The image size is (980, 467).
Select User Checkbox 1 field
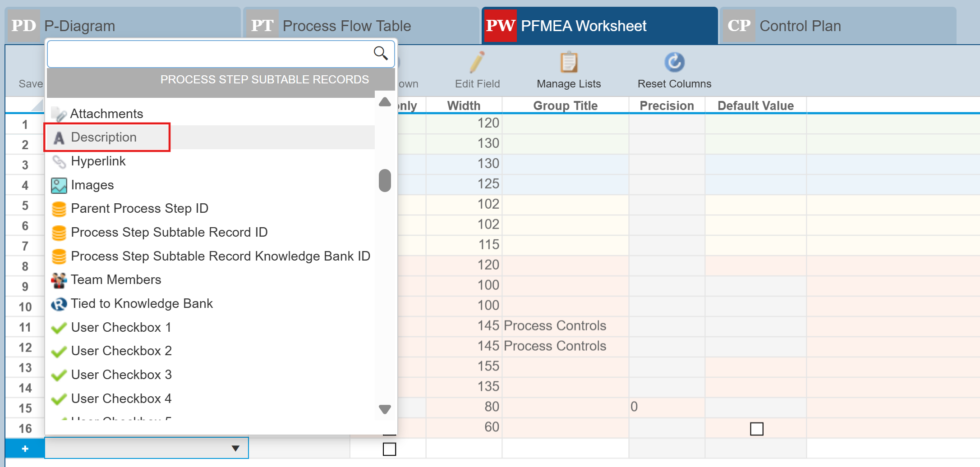point(121,327)
